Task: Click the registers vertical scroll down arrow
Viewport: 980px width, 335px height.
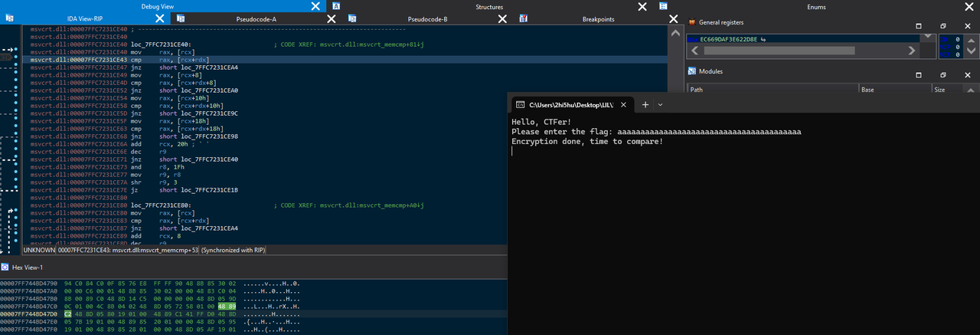Action: pos(928,37)
